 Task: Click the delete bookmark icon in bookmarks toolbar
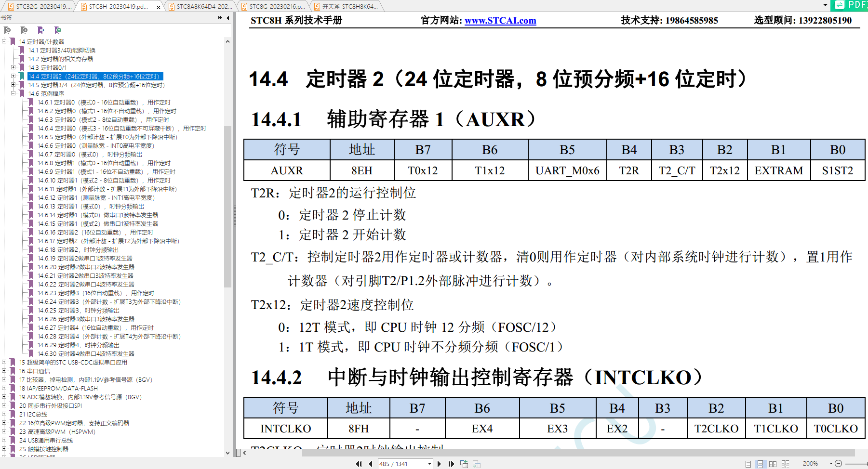7,30
